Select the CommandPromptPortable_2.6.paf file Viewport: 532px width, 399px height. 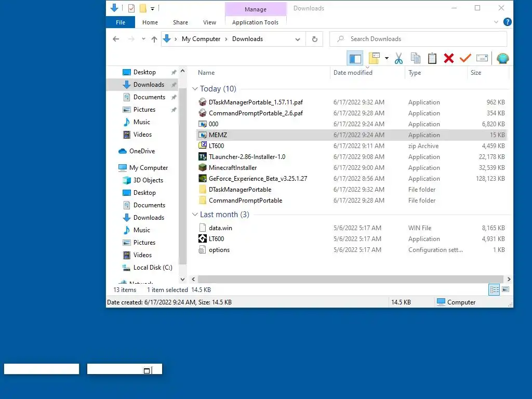pyautogui.click(x=352, y=113)
